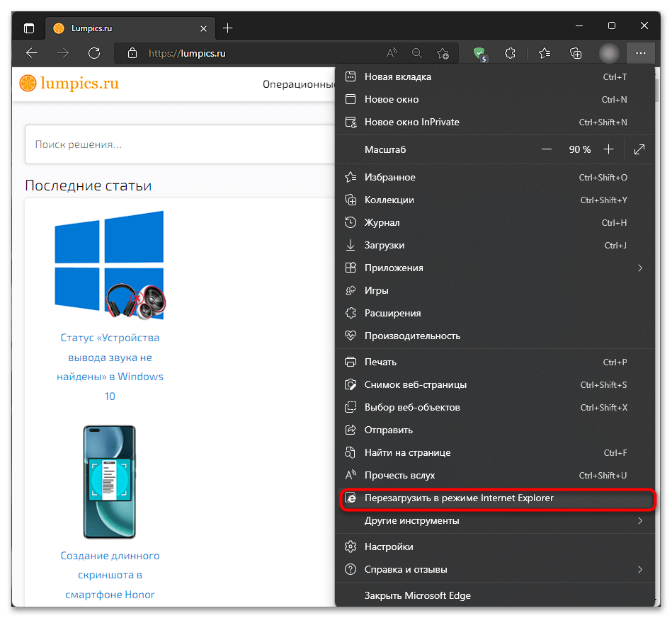
Task: Open a new tab with plus button
Action: pyautogui.click(x=228, y=28)
